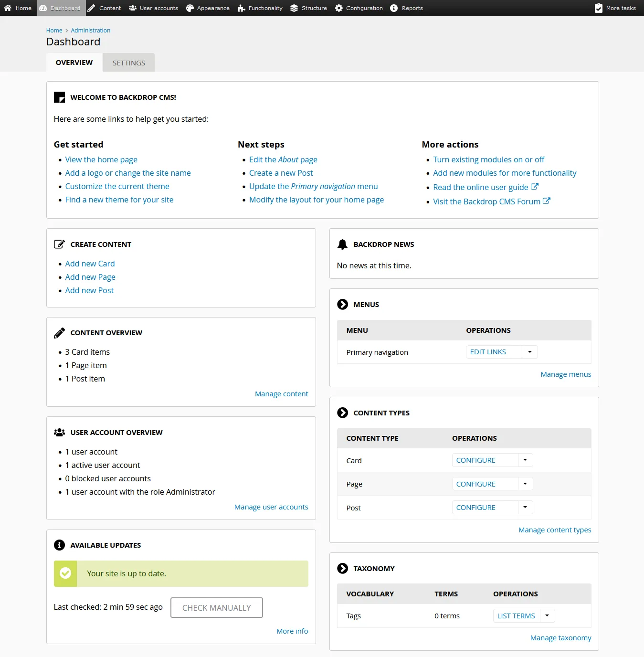
Task: Click View the home page link
Action: pos(101,159)
